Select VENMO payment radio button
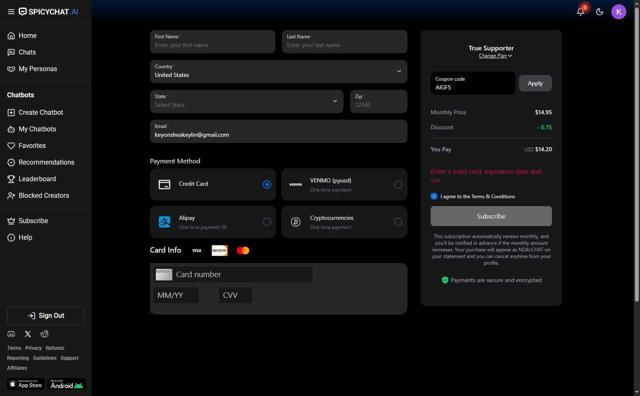Viewport: 640px width, 396px height. (x=398, y=185)
